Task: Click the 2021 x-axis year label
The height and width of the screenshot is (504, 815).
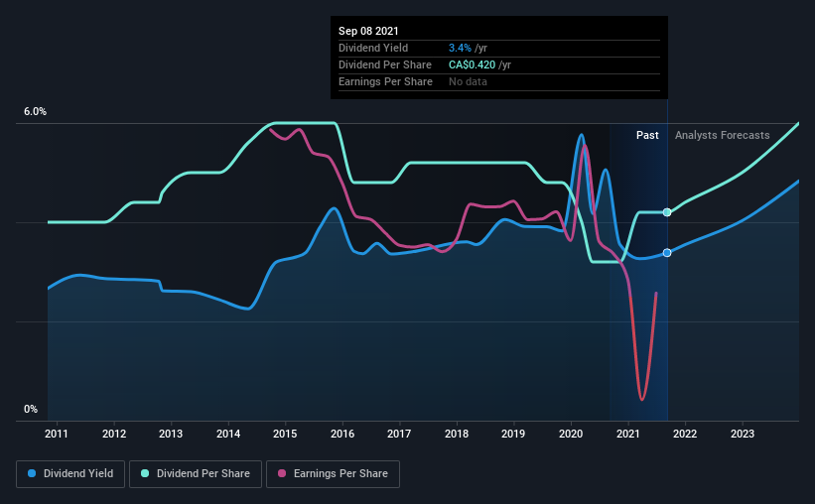Action: (628, 434)
